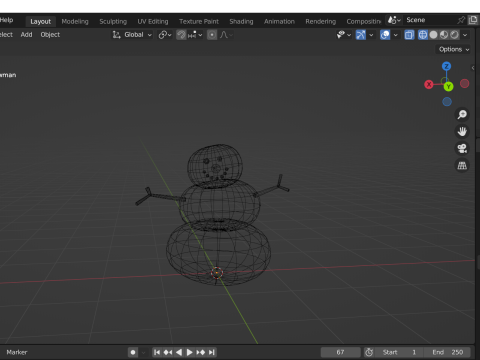Click the snowman's head in the viewport
480x360 pixels.
(x=215, y=166)
